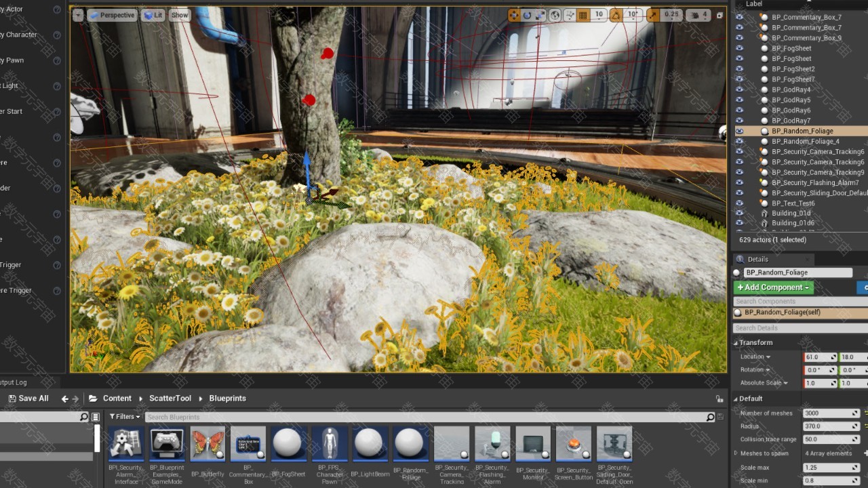Click the Scale max value 1.25
Screen dimensions: 868x488
[831, 468]
